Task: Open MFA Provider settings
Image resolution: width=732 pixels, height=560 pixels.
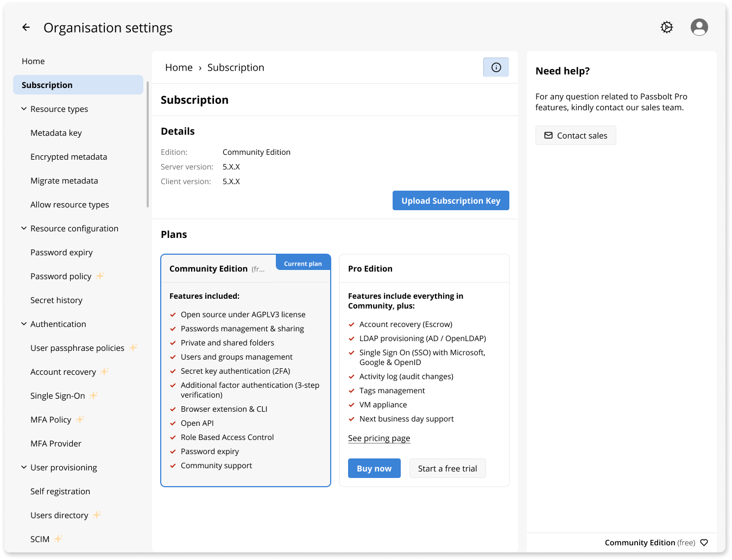Action: pyautogui.click(x=56, y=444)
